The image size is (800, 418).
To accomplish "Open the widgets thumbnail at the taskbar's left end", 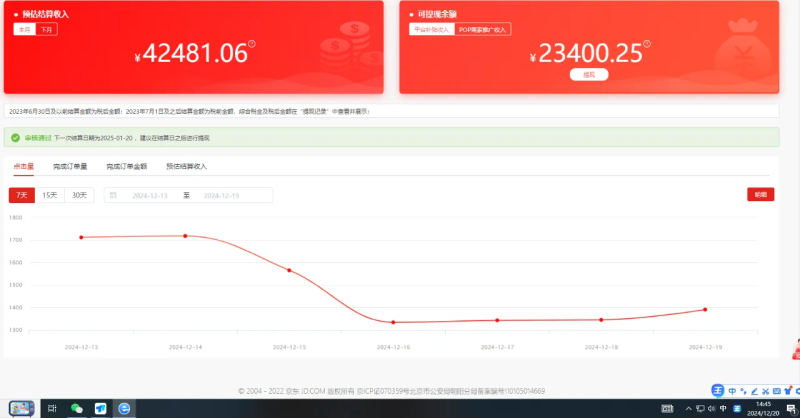I will point(21,408).
